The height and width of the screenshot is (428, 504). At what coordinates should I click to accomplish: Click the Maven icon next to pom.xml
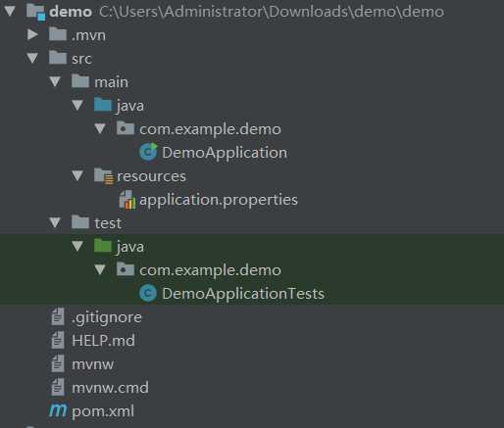click(58, 410)
